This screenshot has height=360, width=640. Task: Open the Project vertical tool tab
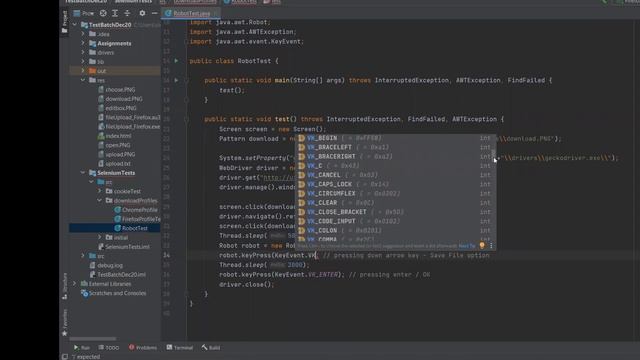coord(64,22)
